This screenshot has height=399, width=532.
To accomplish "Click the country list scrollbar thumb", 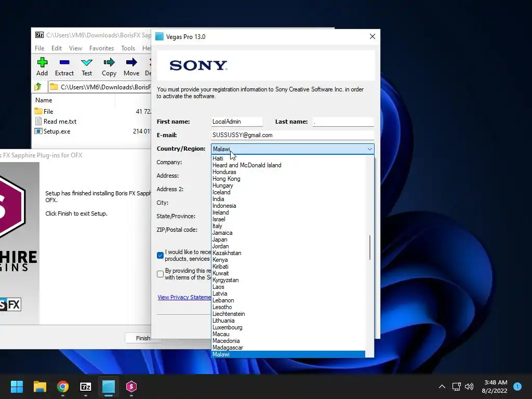I will pos(369,248).
